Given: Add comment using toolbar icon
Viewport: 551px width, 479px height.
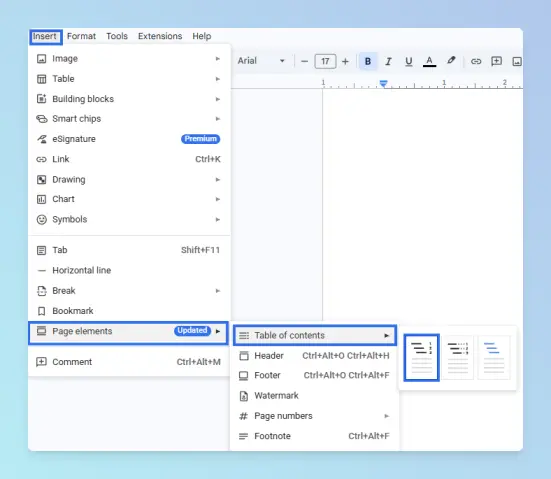Looking at the screenshot, I should coord(496,62).
